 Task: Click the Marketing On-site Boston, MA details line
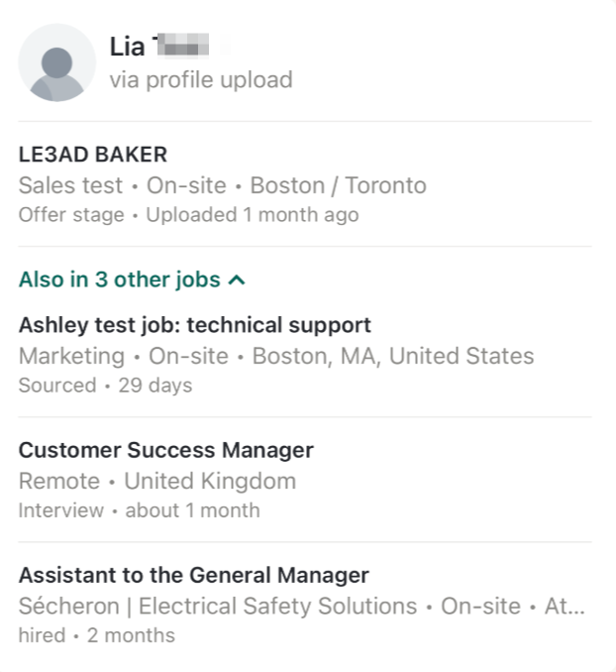(x=276, y=356)
